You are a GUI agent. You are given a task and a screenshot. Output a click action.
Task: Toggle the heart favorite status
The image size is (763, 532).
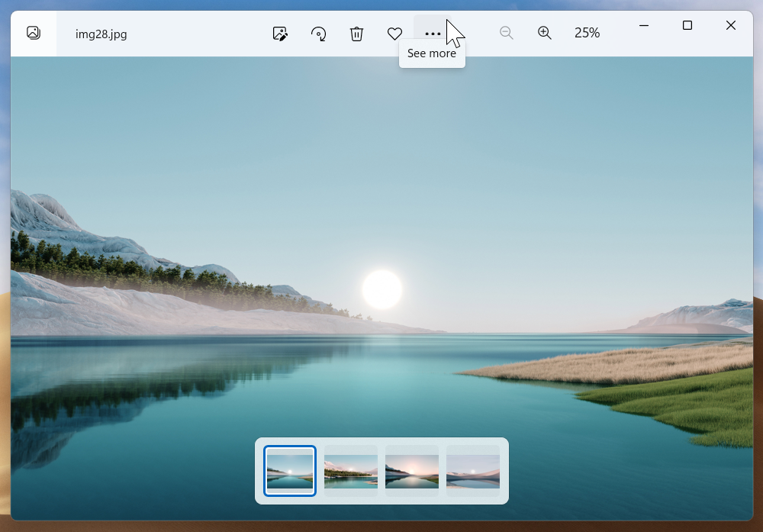pos(394,34)
